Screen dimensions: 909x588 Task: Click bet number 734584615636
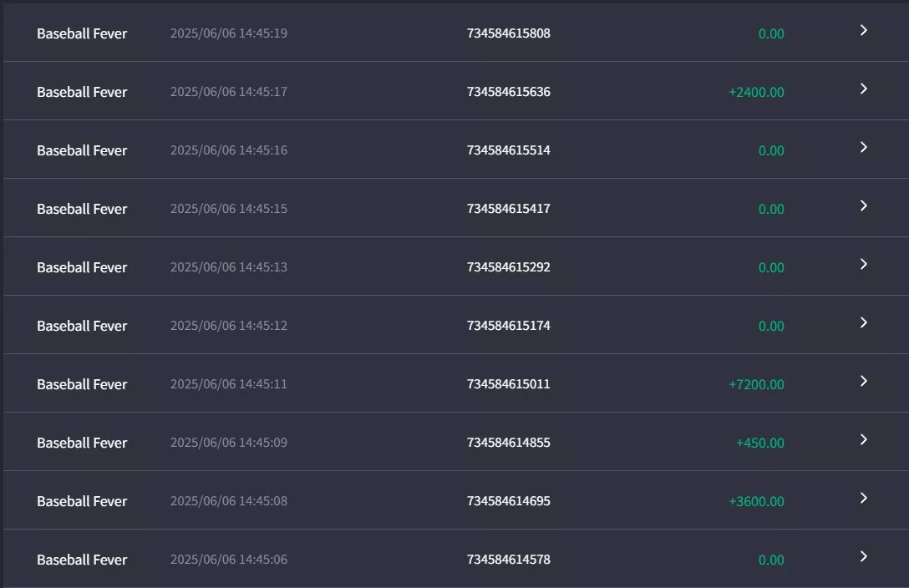(x=509, y=92)
